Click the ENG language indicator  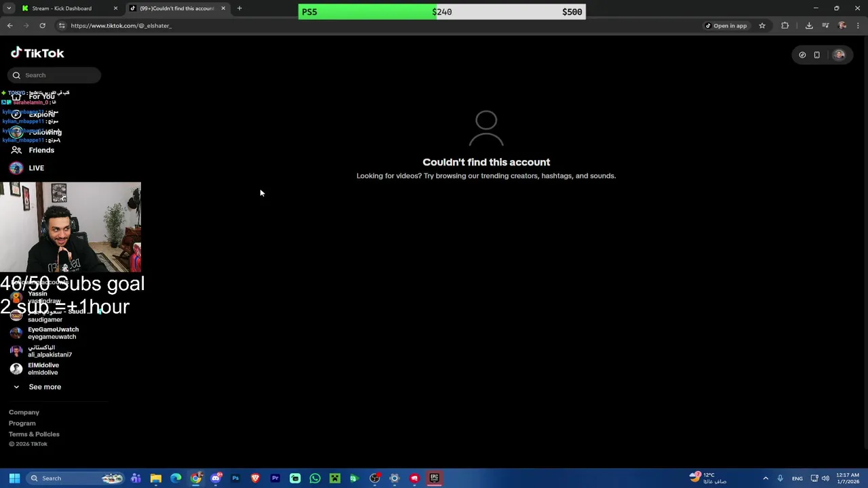coord(797,479)
